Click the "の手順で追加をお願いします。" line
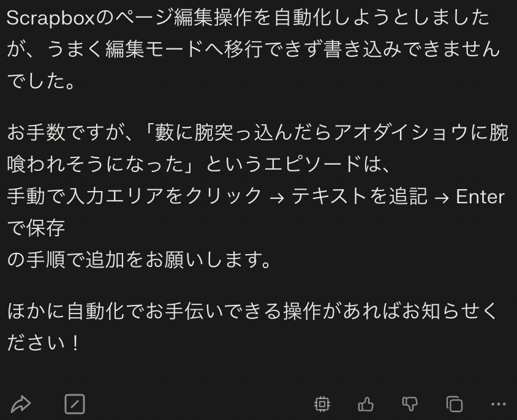The image size is (517, 420). (x=139, y=260)
